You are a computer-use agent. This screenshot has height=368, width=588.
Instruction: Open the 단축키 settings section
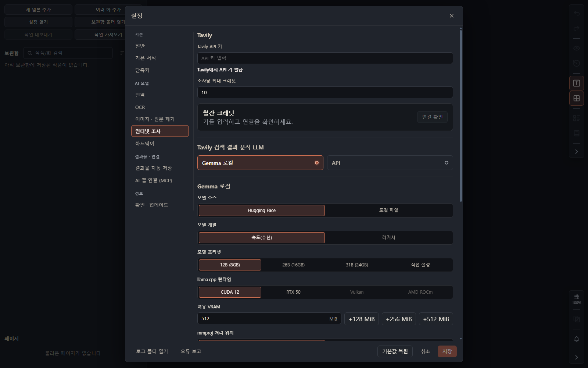pos(160,70)
